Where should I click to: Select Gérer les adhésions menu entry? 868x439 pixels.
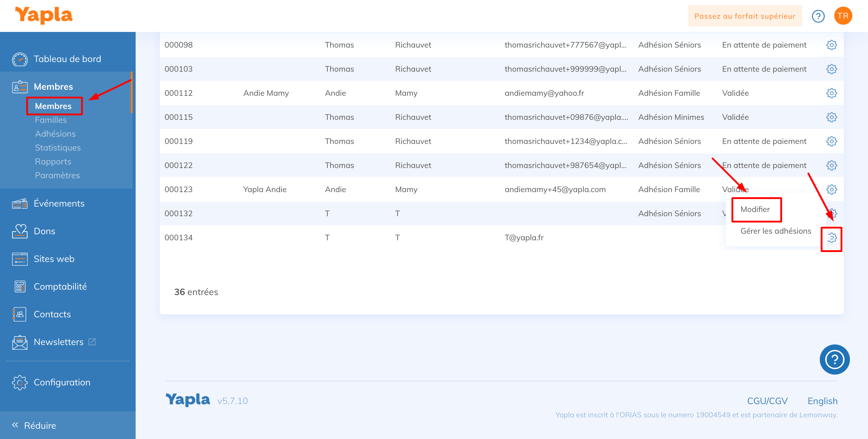775,231
